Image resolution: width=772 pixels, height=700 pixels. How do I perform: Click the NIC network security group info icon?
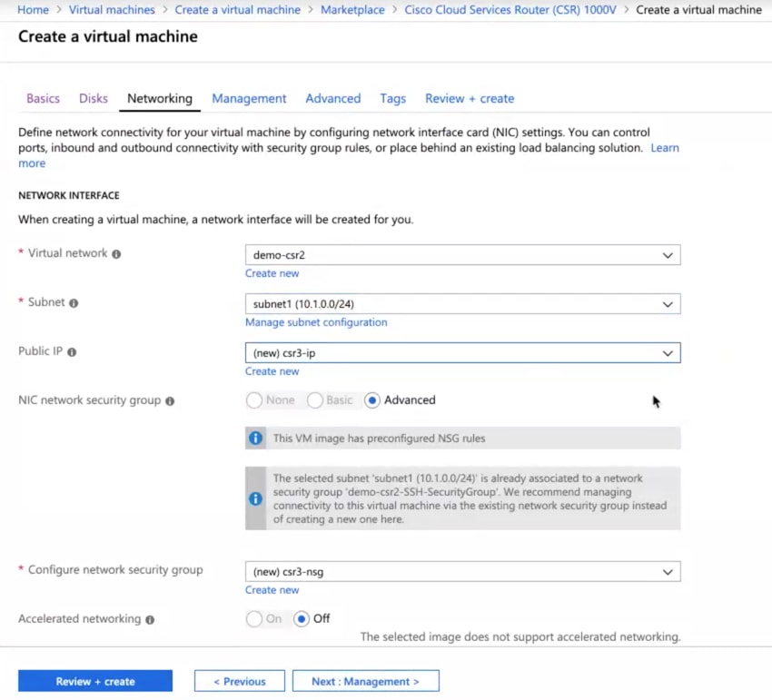(170, 400)
